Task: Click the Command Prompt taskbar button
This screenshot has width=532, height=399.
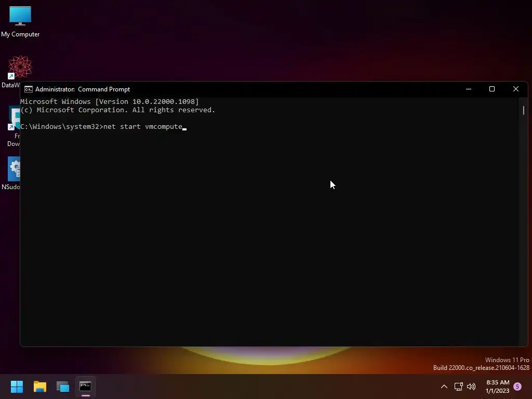Action: tap(86, 387)
